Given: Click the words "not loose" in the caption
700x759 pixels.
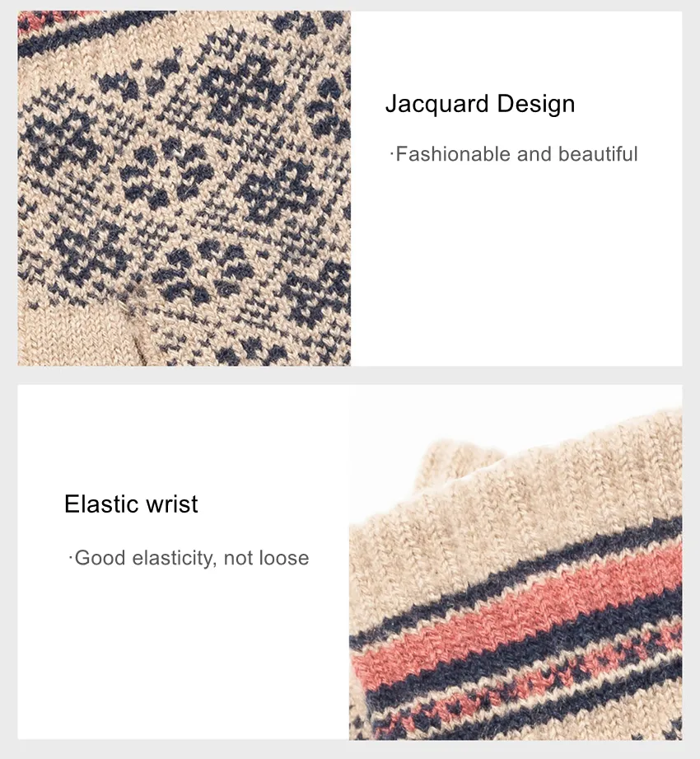Looking at the screenshot, I should pyautogui.click(x=267, y=558).
